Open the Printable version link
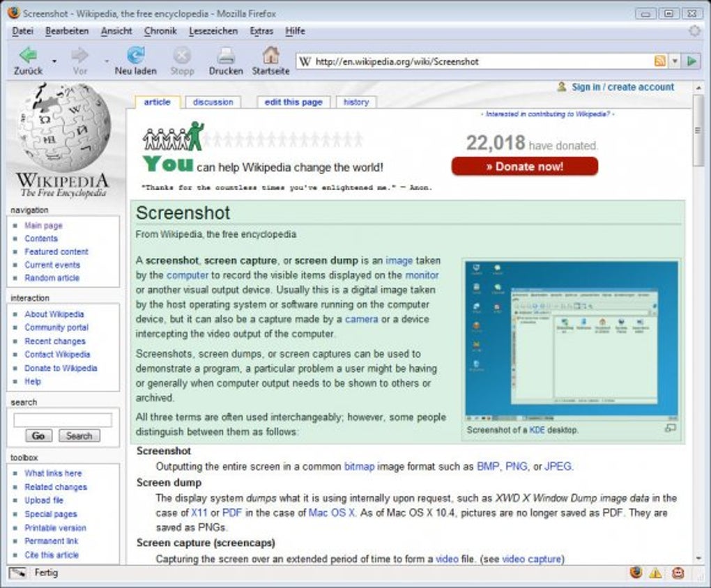711x588 pixels. [x=55, y=527]
